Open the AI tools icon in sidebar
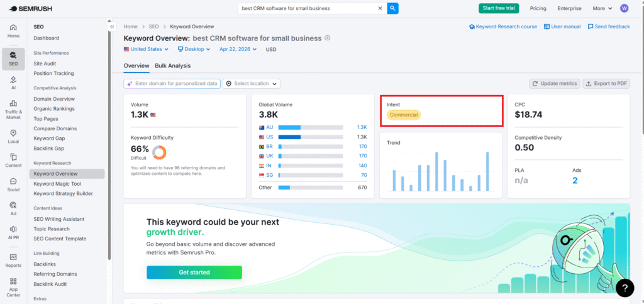This screenshot has width=644, height=304. coord(13,83)
